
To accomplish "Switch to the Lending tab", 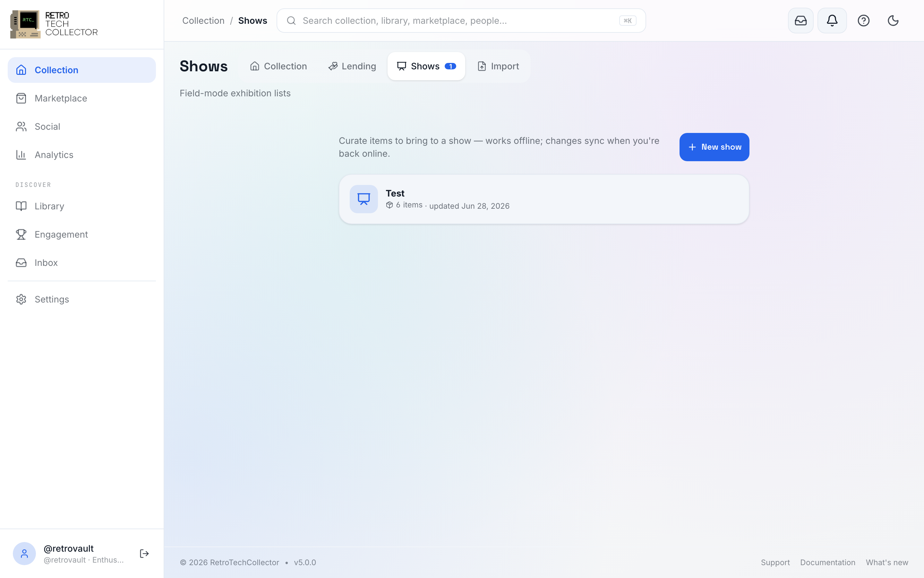I will (x=352, y=66).
